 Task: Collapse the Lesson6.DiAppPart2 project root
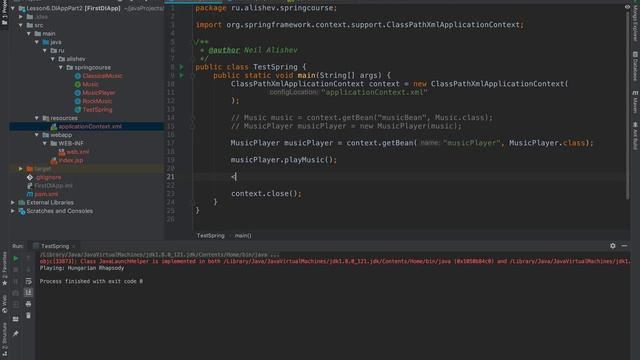click(x=13, y=8)
